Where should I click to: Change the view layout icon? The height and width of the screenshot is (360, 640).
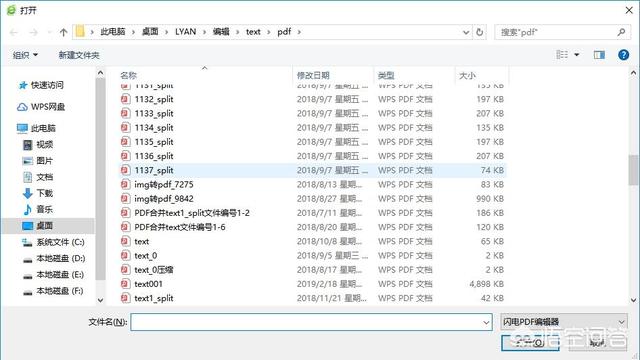[562, 55]
